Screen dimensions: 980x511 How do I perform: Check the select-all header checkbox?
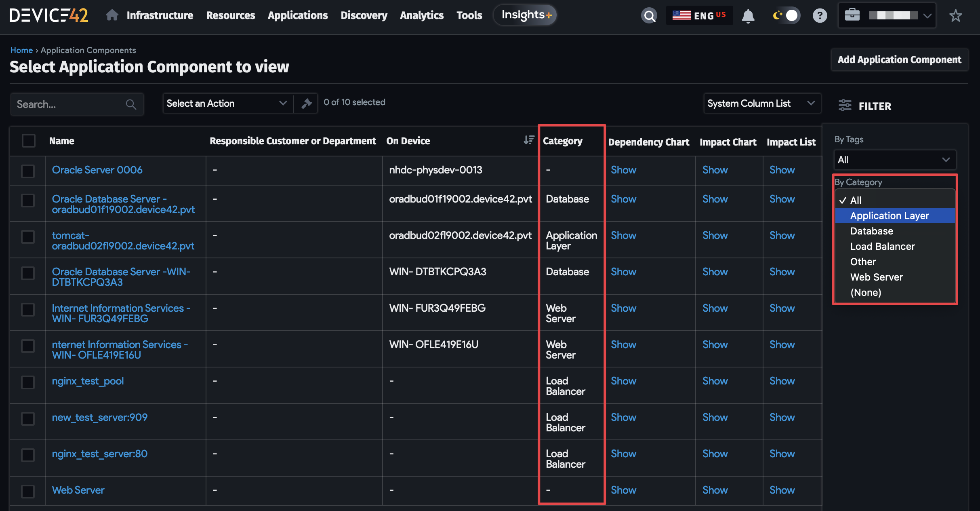point(29,141)
